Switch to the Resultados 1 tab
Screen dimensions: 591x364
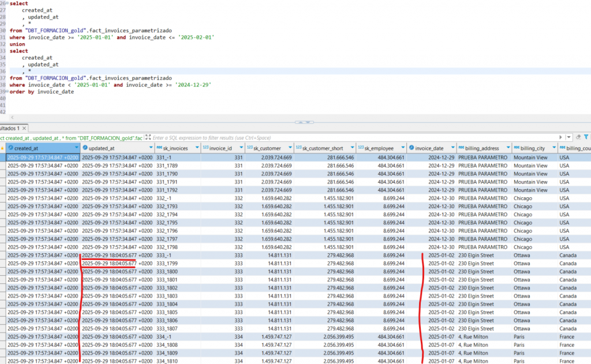click(9, 127)
